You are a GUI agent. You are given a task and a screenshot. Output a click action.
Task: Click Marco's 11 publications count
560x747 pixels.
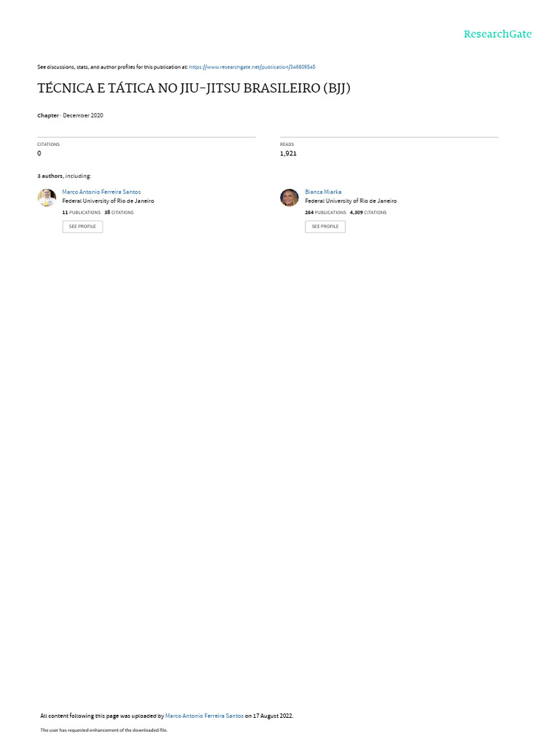(x=82, y=212)
